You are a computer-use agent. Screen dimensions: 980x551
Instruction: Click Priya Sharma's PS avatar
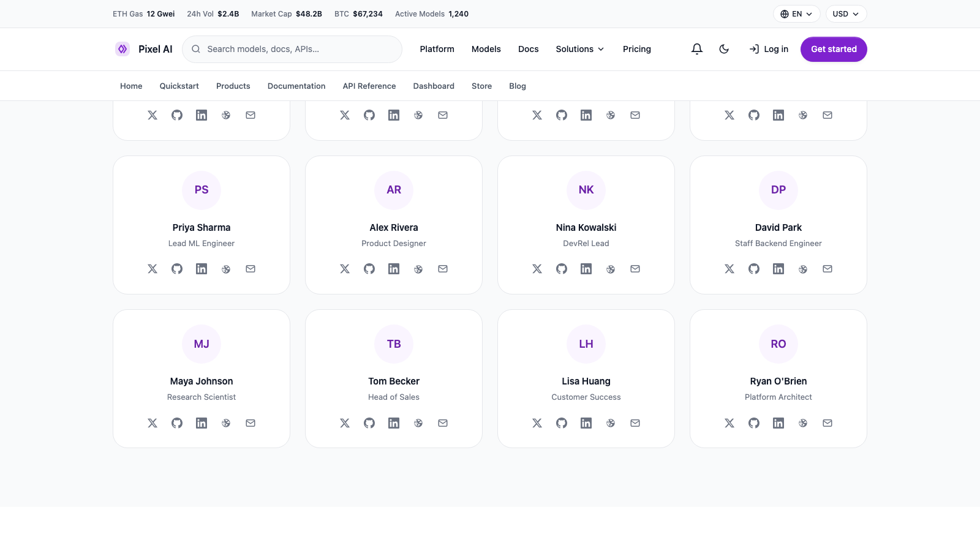point(202,190)
